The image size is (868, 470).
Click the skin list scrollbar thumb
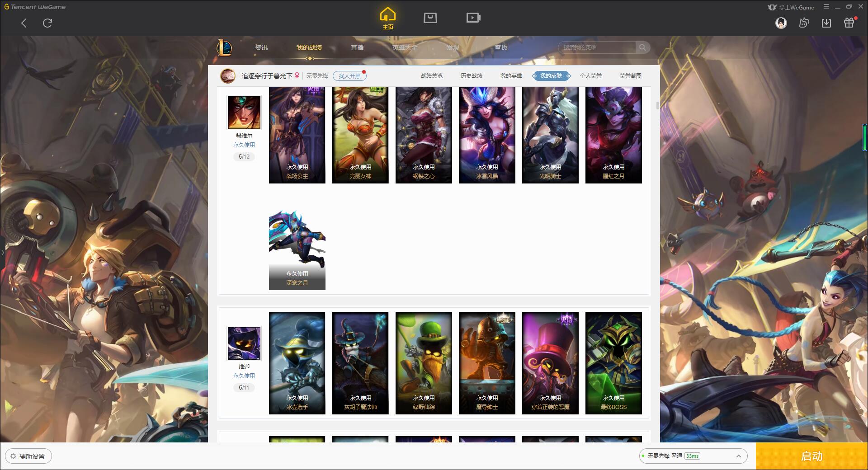click(x=657, y=105)
